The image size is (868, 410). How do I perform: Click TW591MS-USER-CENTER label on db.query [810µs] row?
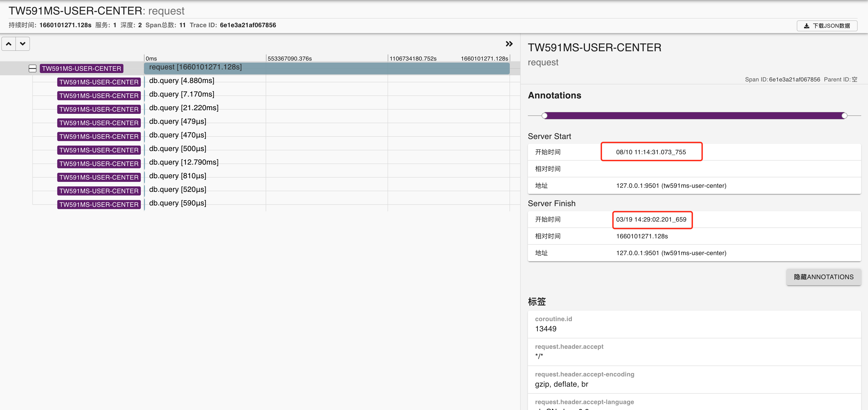coord(99,177)
